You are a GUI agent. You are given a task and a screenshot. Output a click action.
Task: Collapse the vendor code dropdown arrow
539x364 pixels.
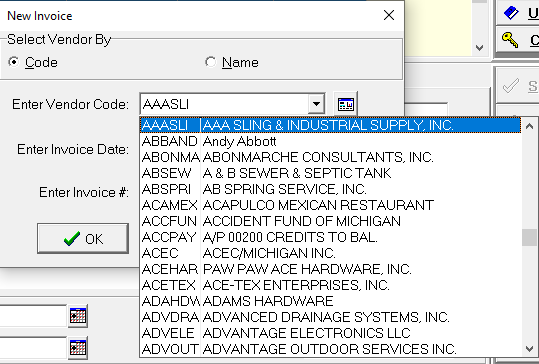point(316,104)
